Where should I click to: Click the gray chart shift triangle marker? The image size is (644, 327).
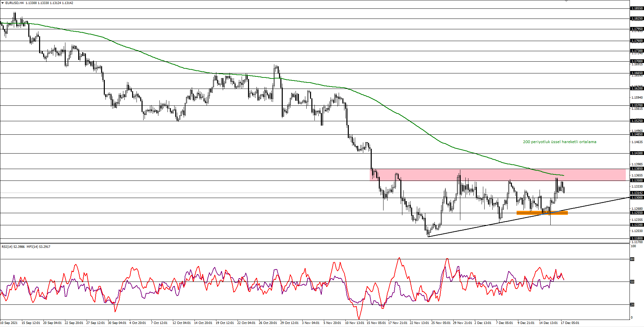pyautogui.click(x=566, y=1)
